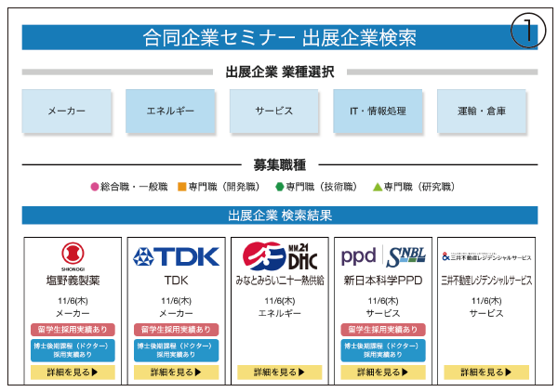This screenshot has width=558, height=392.
Task: Select the green 専門職(技術職) hexagon marker
Action: coord(279,187)
